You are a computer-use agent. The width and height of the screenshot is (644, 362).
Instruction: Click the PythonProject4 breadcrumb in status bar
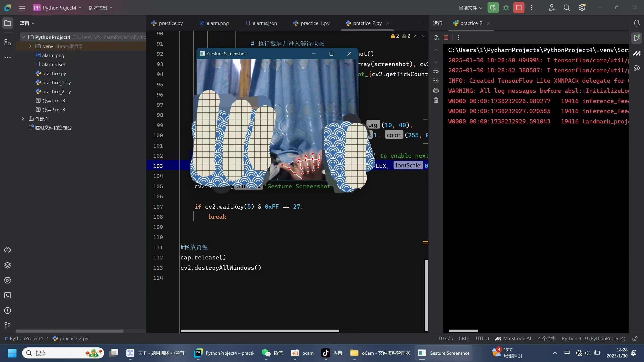pyautogui.click(x=26, y=338)
